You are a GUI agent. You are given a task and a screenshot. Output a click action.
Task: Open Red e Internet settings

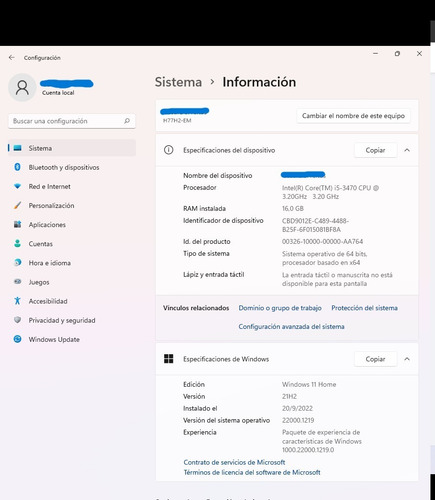pos(72,186)
